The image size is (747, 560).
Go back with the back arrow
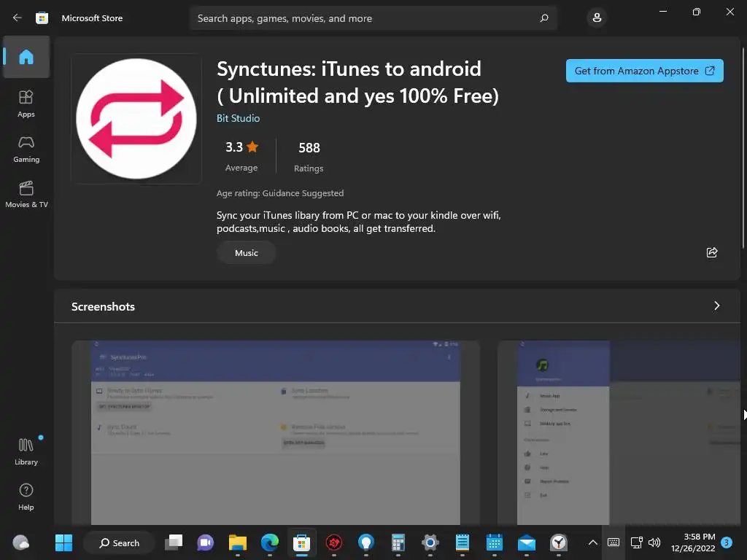tap(18, 18)
